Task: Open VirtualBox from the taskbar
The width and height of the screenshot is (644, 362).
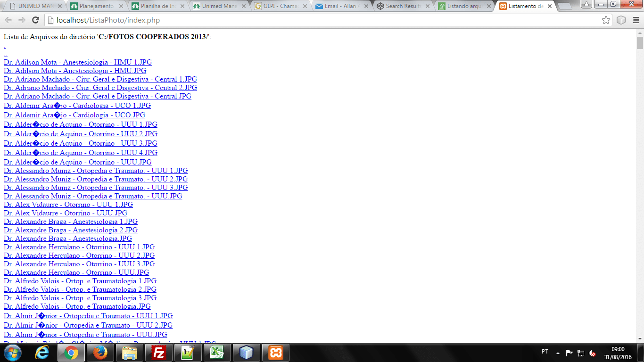Action: [x=246, y=353]
